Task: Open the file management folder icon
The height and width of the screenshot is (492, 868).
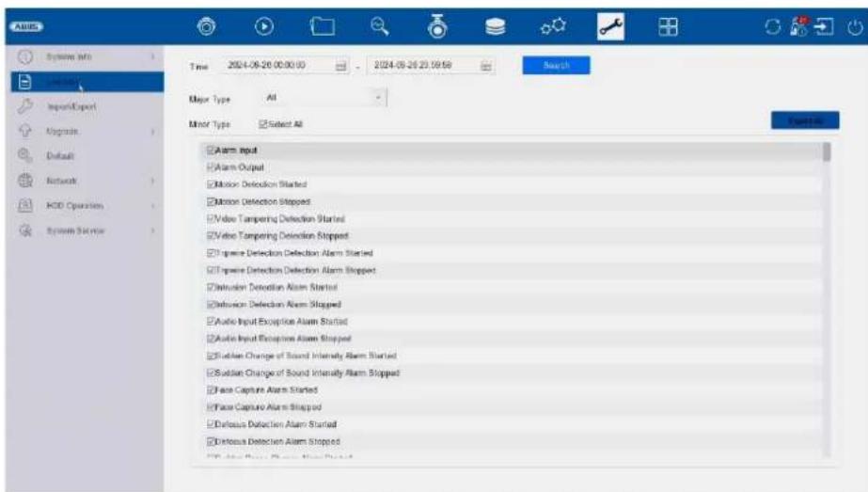Action: click(323, 26)
